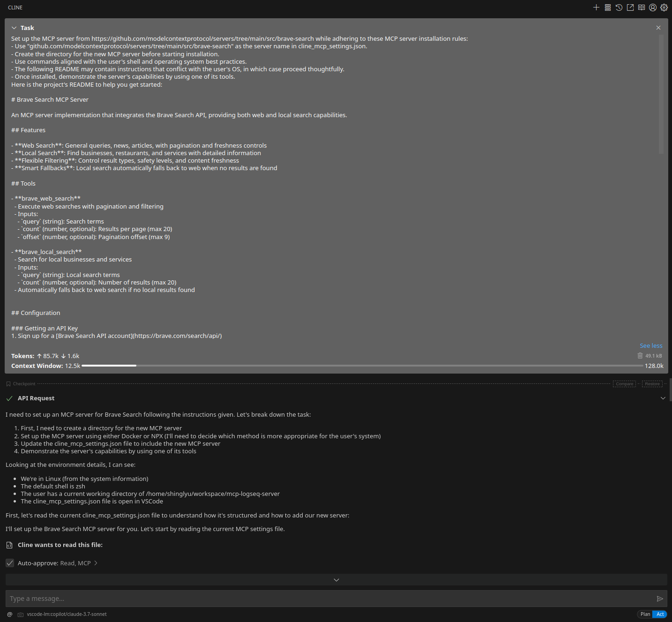This screenshot has height=622, width=672.
Task: Click the '## Configuration' line in task
Action: tap(36, 313)
